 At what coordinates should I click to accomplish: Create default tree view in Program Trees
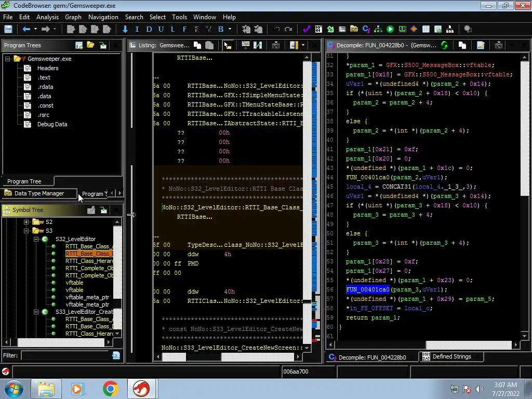tap(79, 45)
